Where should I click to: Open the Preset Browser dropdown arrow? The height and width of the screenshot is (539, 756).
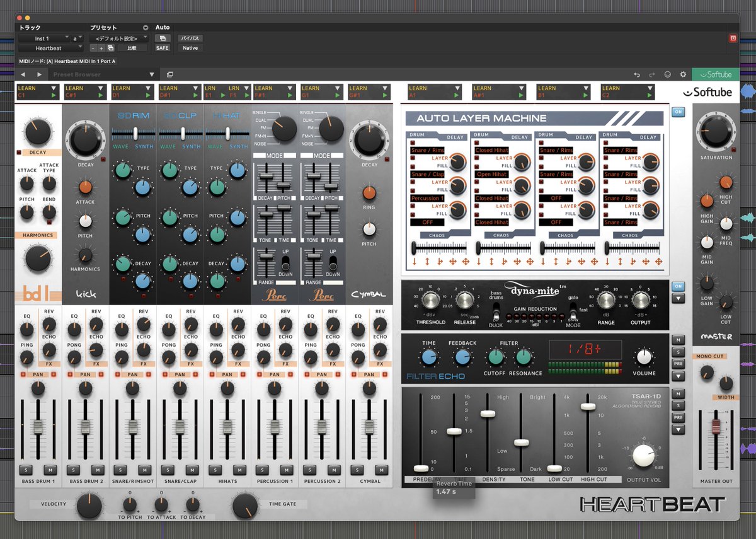pos(152,74)
